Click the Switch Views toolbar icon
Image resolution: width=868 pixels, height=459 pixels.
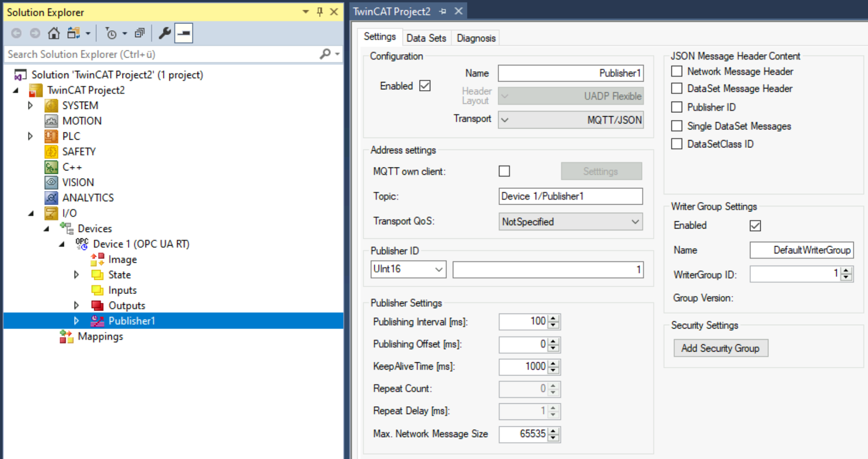(x=74, y=33)
